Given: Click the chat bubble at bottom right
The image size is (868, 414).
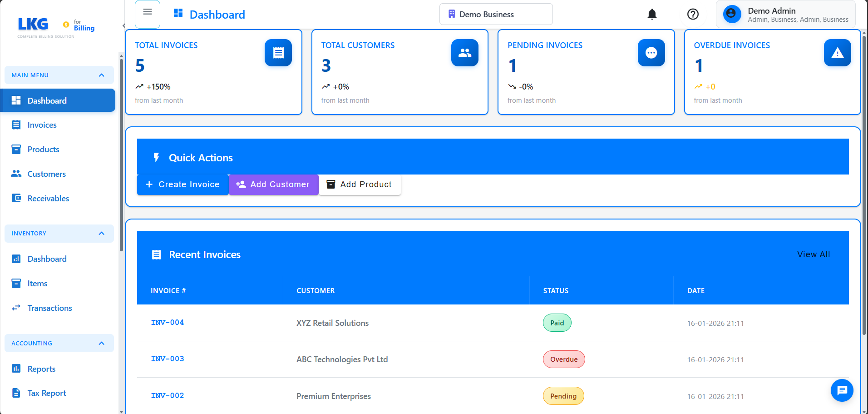Looking at the screenshot, I should pyautogui.click(x=842, y=390).
